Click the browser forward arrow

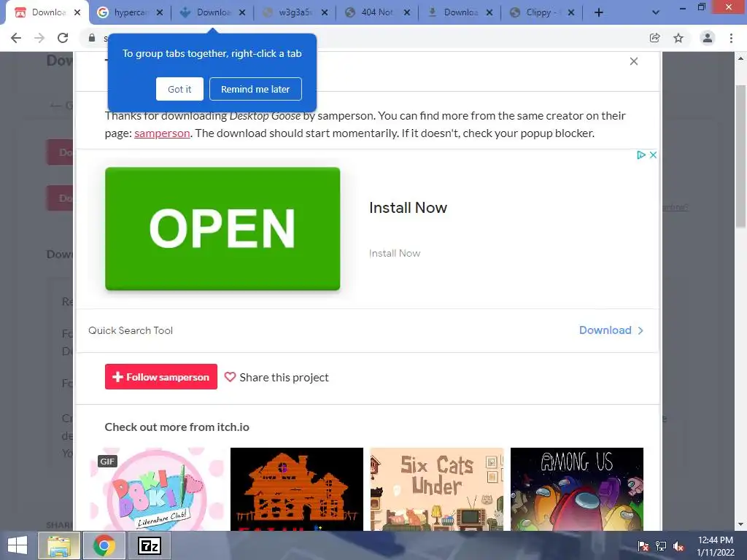tap(39, 38)
